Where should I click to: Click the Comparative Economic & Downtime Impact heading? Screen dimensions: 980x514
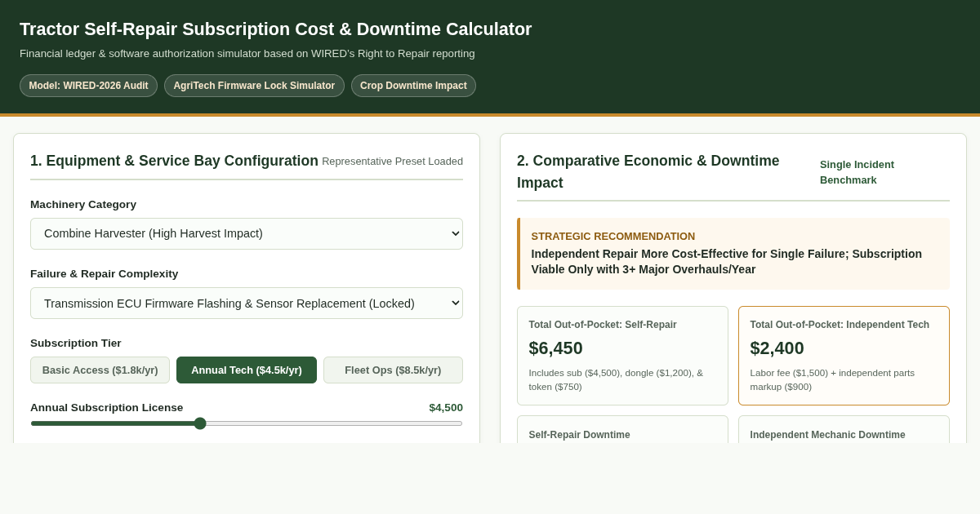tap(648, 172)
